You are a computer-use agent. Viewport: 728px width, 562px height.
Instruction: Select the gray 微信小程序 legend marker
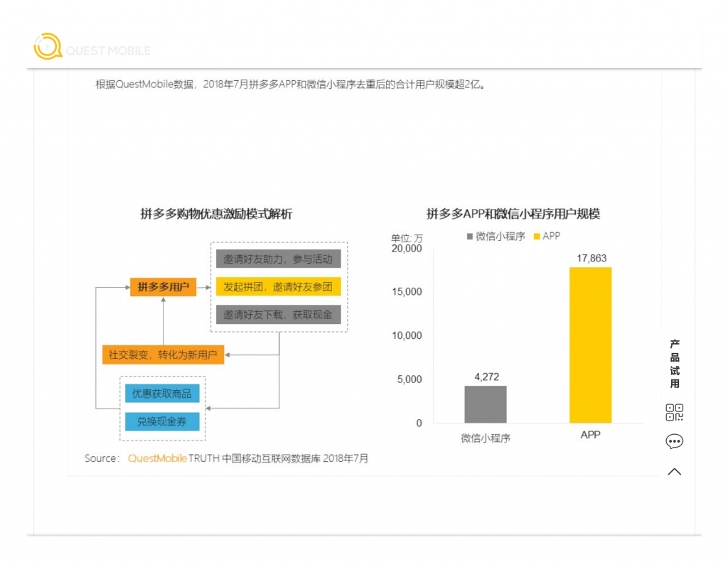click(469, 236)
